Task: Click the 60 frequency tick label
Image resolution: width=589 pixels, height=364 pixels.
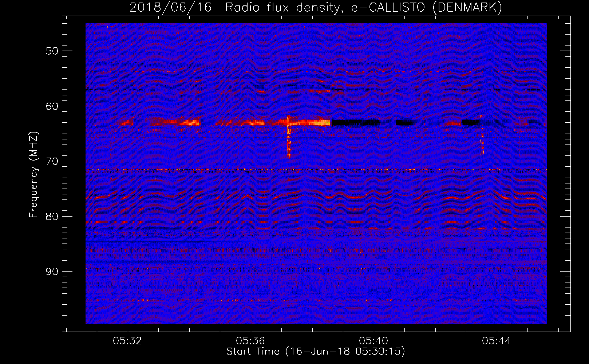Action: coord(52,106)
